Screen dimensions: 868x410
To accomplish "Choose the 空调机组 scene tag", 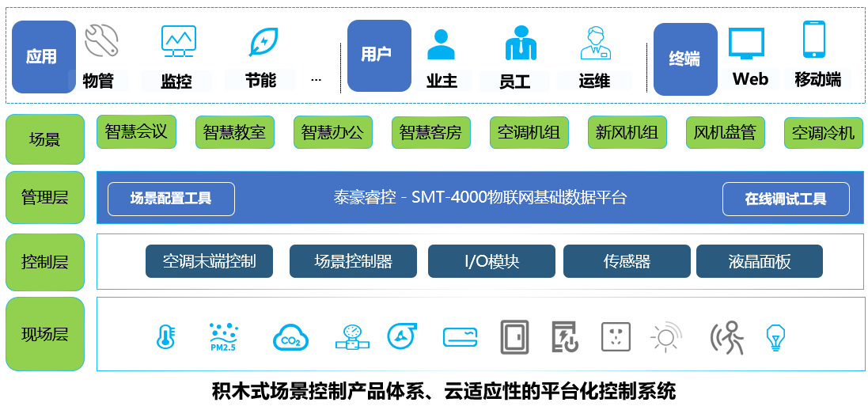I will tap(529, 132).
